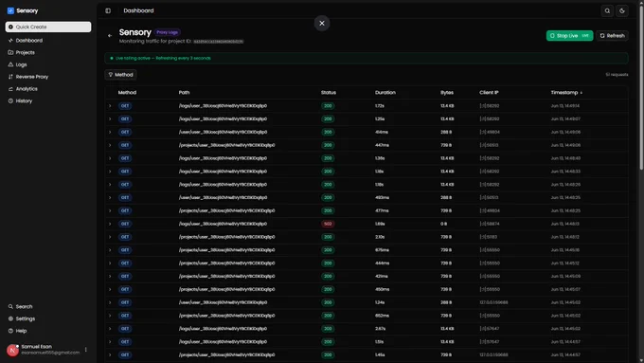644x363 pixels.
Task: Click the Client IP column header
Action: pos(489,93)
